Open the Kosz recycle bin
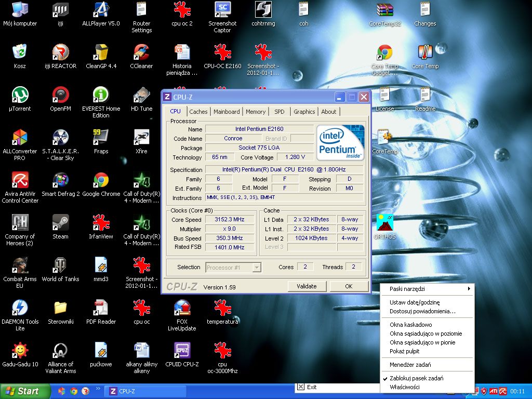532x399 pixels. tap(20, 57)
